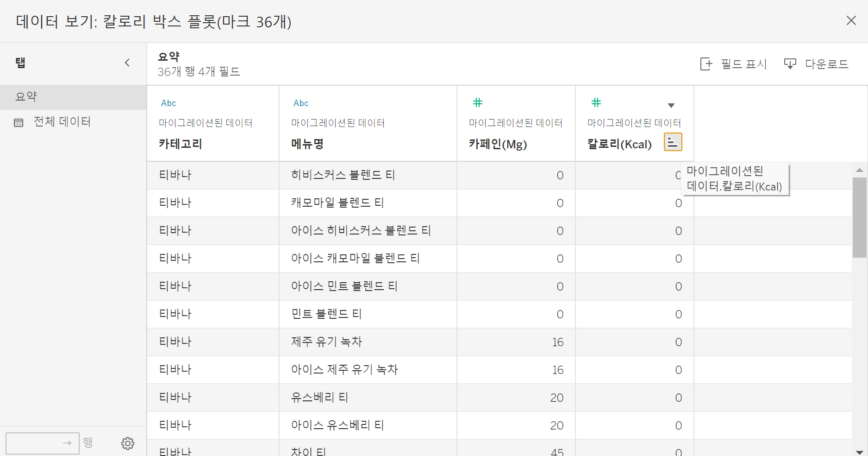Click the number type icon for 카페인(Mg)
The width and height of the screenshot is (868, 456).
click(x=478, y=102)
